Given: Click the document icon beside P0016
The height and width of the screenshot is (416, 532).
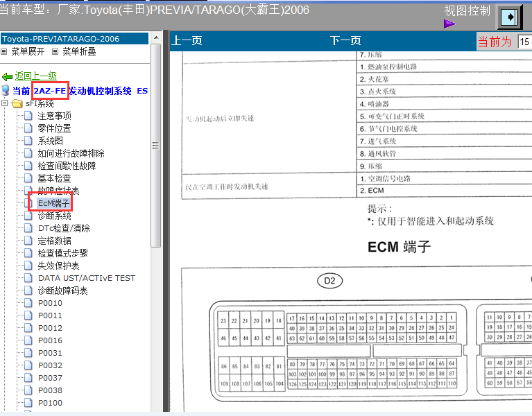Looking at the screenshot, I should click(x=28, y=340).
